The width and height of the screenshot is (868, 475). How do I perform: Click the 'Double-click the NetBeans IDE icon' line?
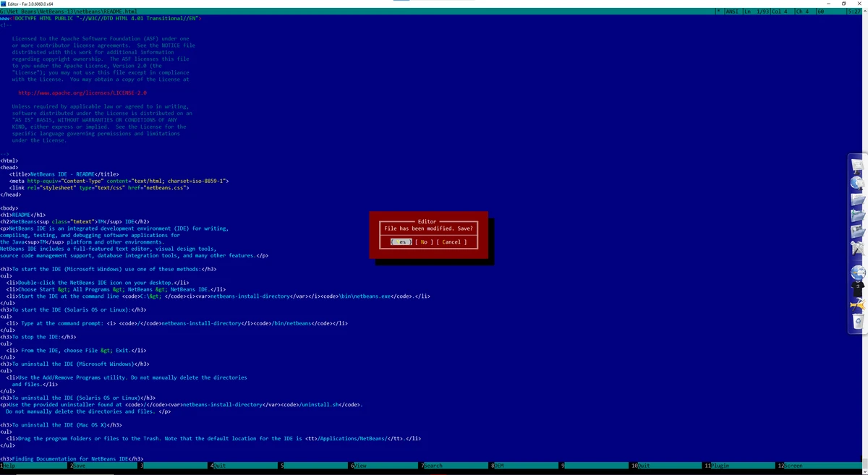click(98, 282)
